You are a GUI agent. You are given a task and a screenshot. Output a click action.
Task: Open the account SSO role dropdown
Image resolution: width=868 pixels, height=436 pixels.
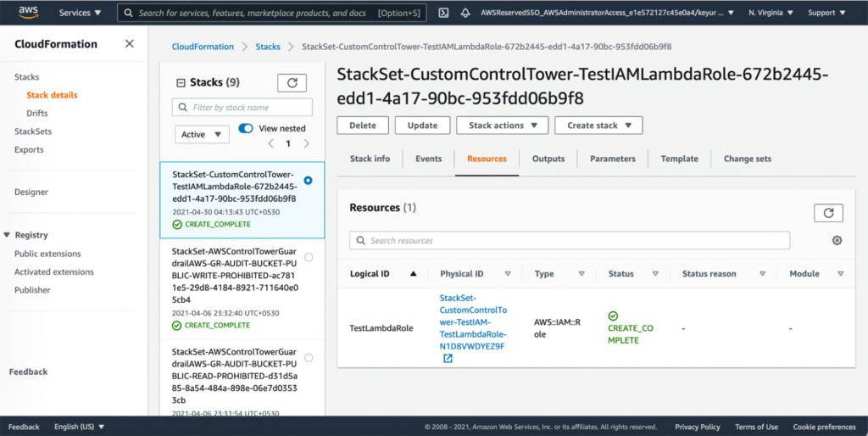point(607,12)
